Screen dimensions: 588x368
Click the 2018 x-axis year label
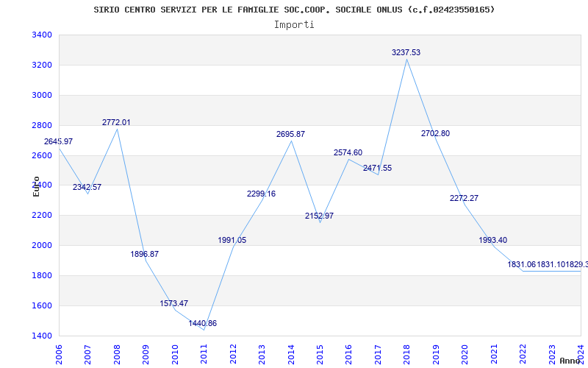click(x=406, y=354)
